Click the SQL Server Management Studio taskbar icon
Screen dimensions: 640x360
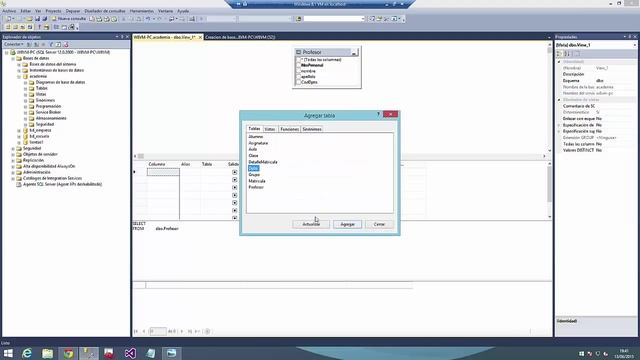click(89, 353)
